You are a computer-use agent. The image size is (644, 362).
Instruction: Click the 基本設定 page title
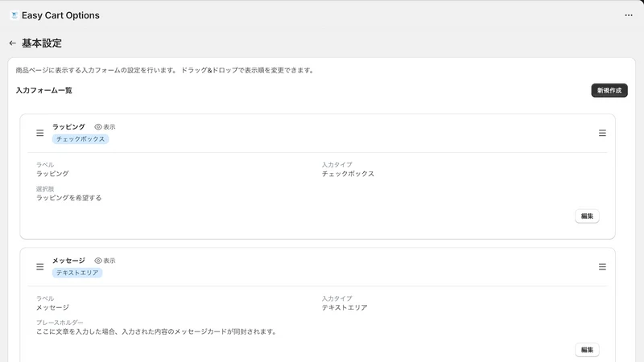tap(42, 43)
